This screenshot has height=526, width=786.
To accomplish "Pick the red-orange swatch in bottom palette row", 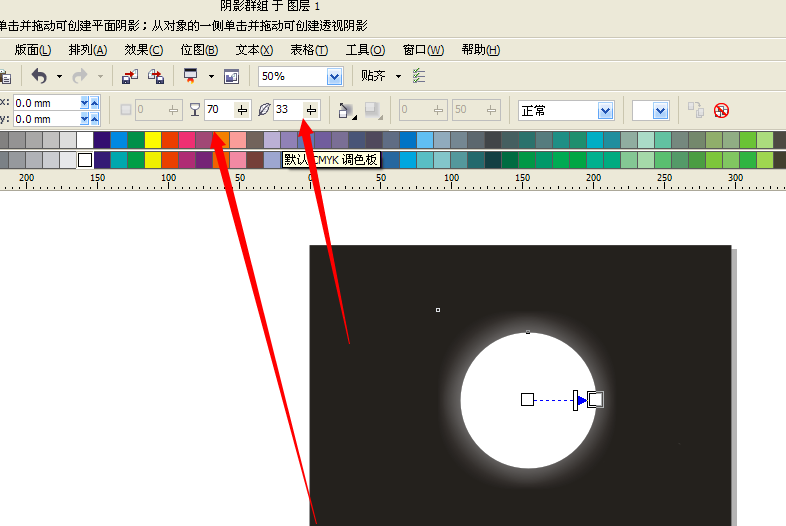I will pyautogui.click(x=170, y=160).
